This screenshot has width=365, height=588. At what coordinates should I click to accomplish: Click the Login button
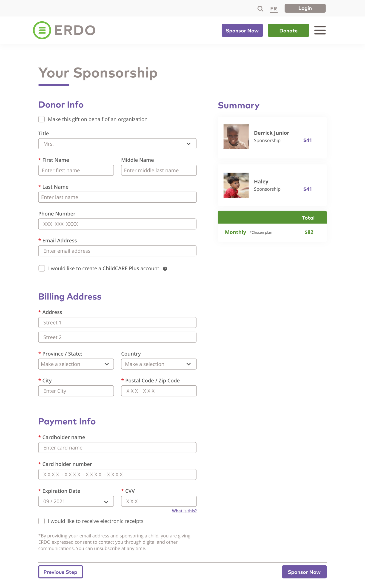[305, 8]
